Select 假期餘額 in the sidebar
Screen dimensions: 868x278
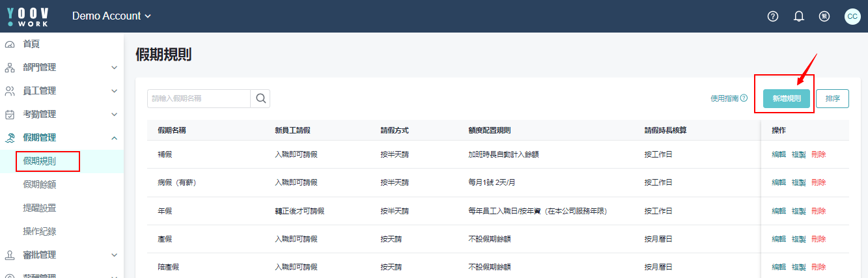tap(40, 184)
